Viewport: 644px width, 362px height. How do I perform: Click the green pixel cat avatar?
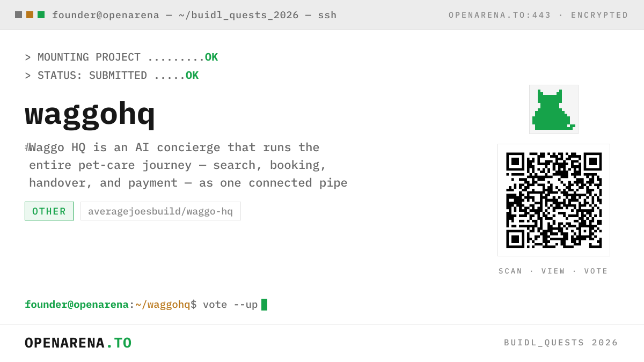554,109
